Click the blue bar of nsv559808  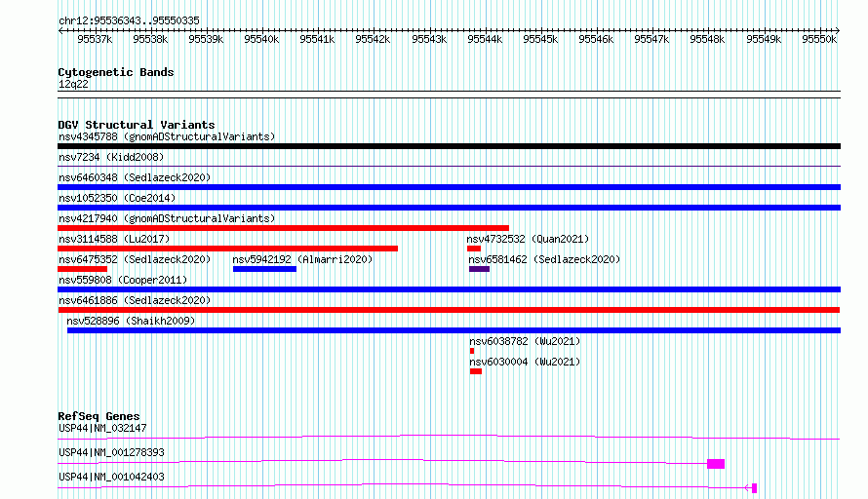coord(449,289)
